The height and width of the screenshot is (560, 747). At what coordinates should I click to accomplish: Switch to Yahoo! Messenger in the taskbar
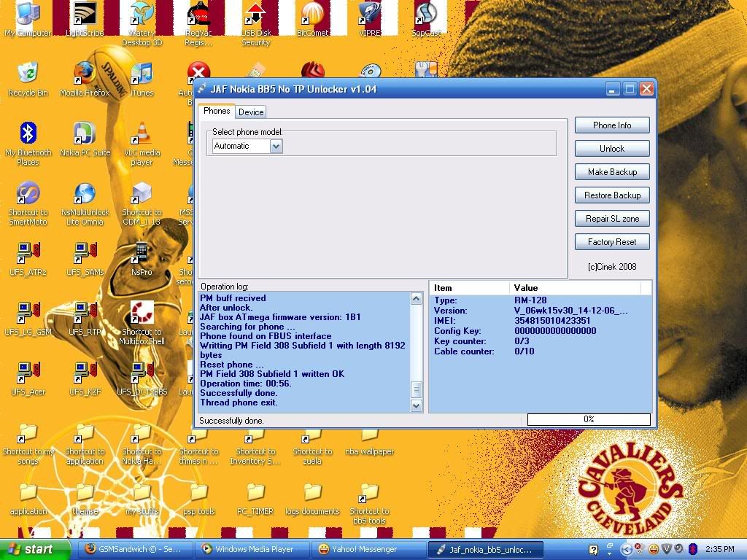[368, 549]
